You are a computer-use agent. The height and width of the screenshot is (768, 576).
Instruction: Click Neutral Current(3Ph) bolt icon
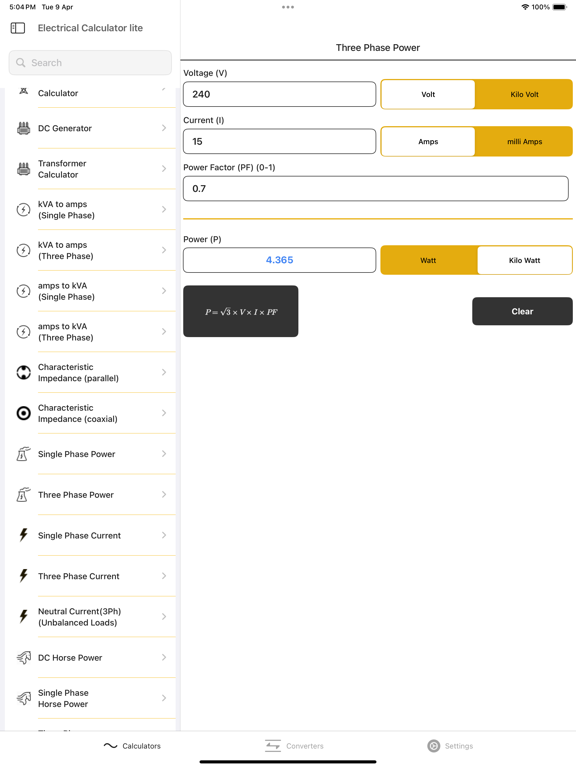(x=24, y=616)
